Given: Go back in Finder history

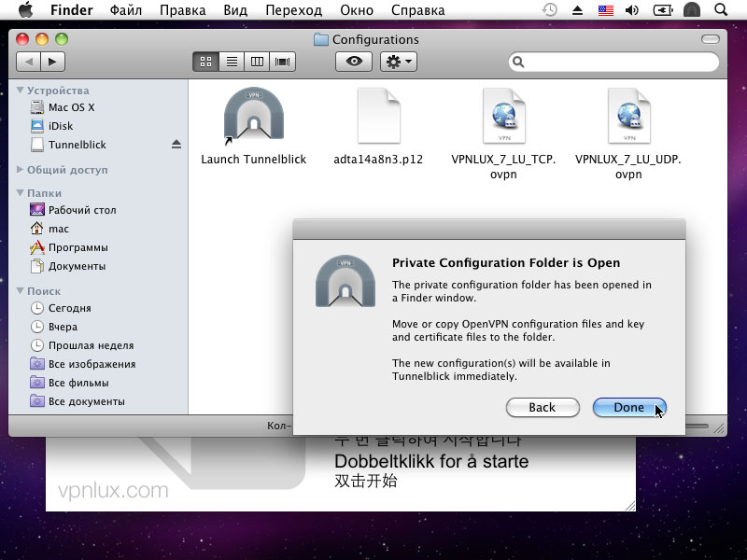Looking at the screenshot, I should (x=29, y=62).
